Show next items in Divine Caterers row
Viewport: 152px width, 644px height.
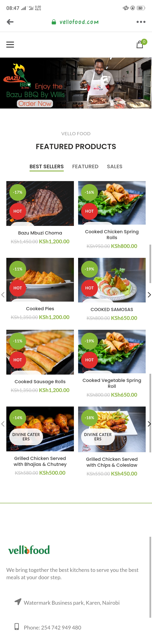[x=149, y=424]
